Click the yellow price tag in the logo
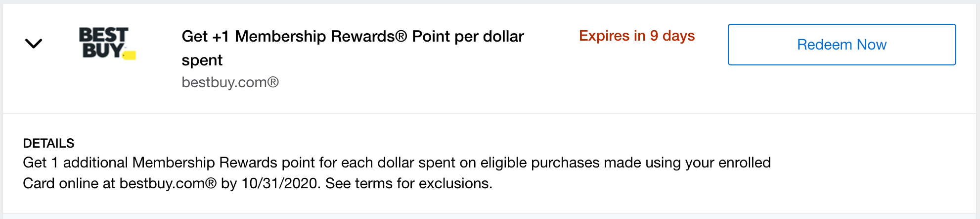Screen dimensions: 980x219 click(x=130, y=54)
